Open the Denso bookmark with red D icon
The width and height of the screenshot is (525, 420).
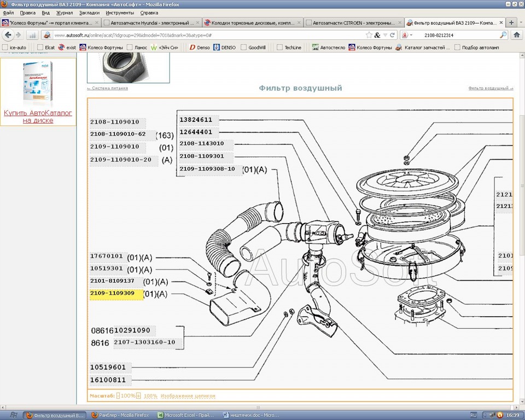[x=200, y=48]
